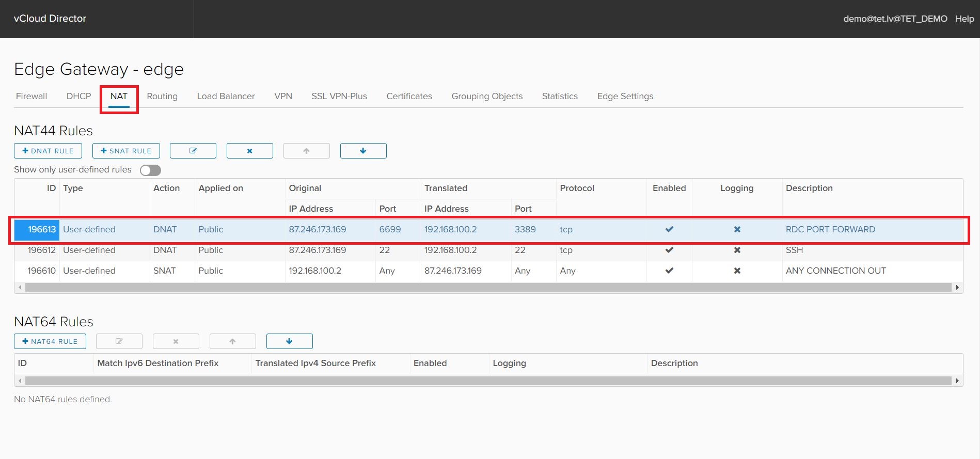Click the SSH description cell
This screenshot has height=459, width=980.
[x=794, y=250]
